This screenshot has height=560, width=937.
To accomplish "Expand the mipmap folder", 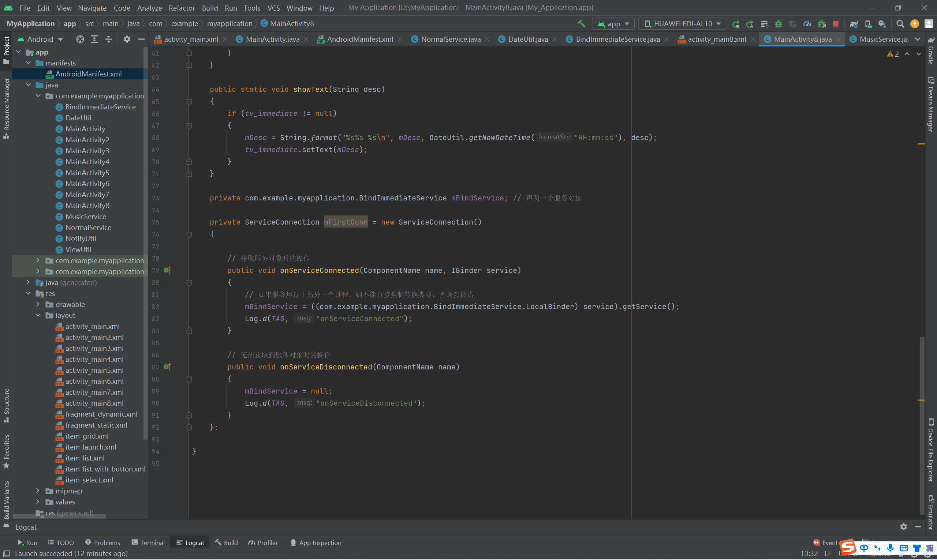I will tap(38, 491).
